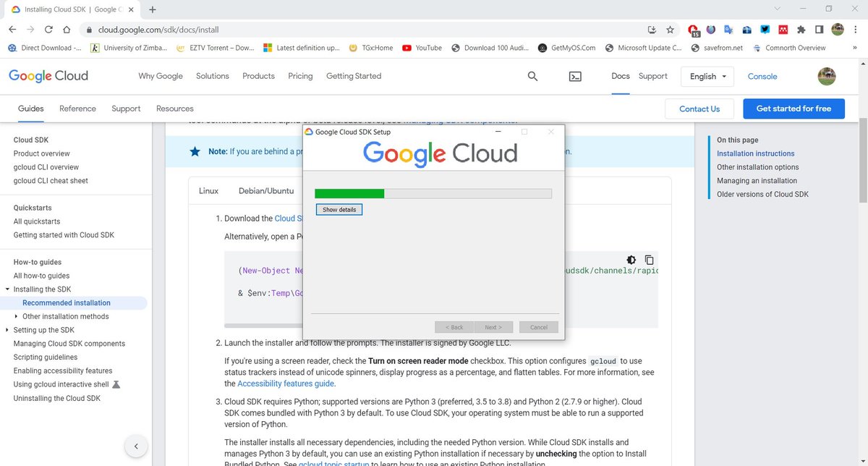Open the red MM extension icon
Viewport: 868px width, 466px height.
[x=783, y=30]
